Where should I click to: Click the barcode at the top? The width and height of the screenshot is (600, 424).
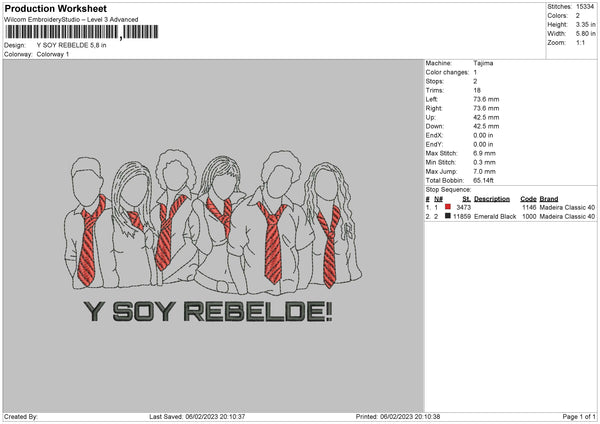click(x=81, y=32)
